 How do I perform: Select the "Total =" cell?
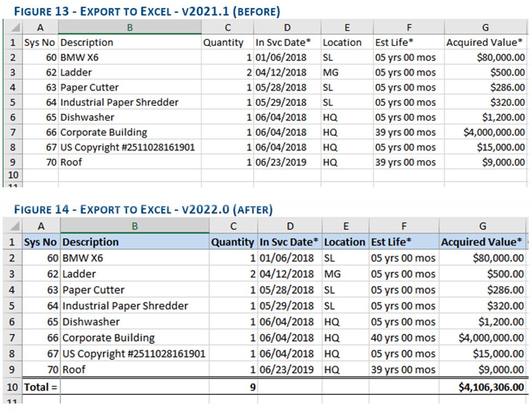click(x=41, y=387)
